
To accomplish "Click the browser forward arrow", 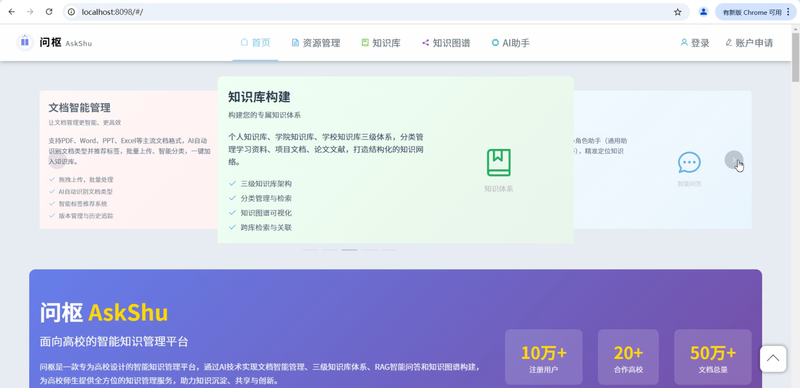I will (30, 12).
